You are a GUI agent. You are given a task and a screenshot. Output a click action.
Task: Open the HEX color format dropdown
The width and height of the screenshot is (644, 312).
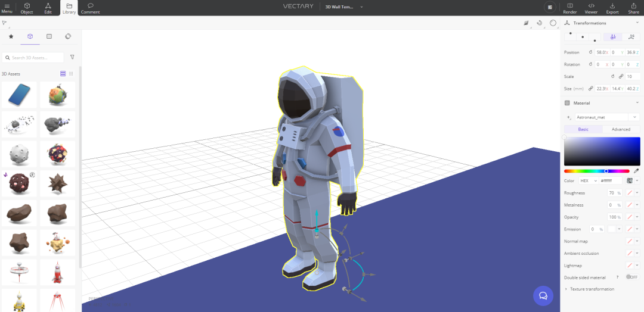(587, 180)
